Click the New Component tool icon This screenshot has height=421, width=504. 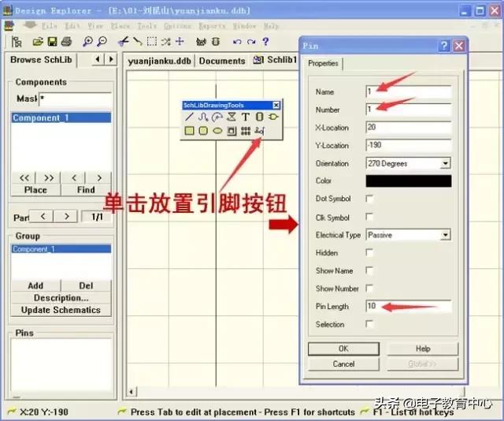tap(259, 117)
